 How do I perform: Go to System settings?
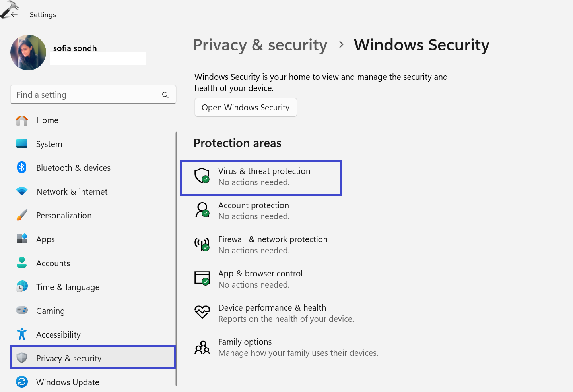[49, 144]
